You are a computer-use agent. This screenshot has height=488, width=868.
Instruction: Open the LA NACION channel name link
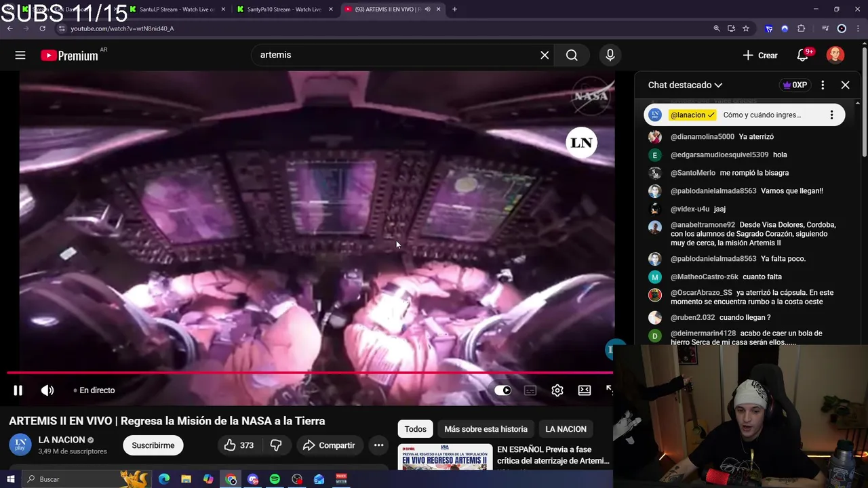62,440
